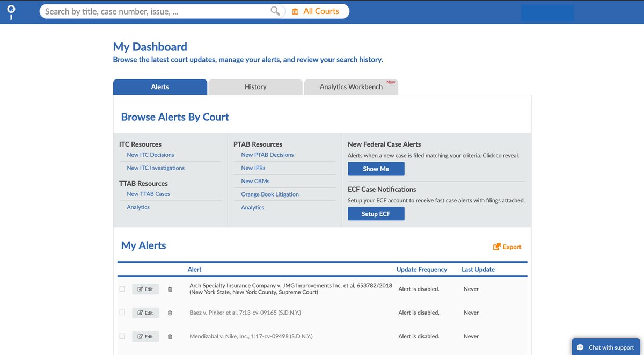Edit the Mendizabal v. Nike alert
Screen dimensions: 644x355
click(x=145, y=336)
